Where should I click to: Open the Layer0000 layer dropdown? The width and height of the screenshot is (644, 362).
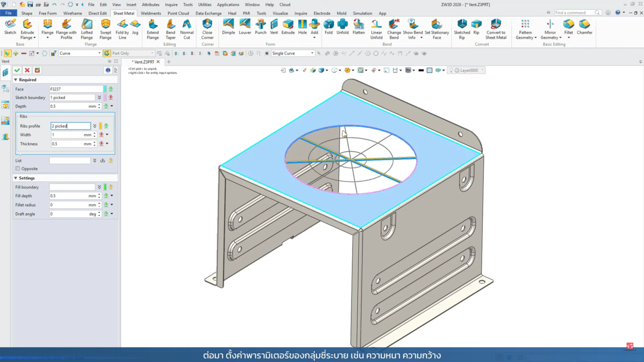coord(482,71)
